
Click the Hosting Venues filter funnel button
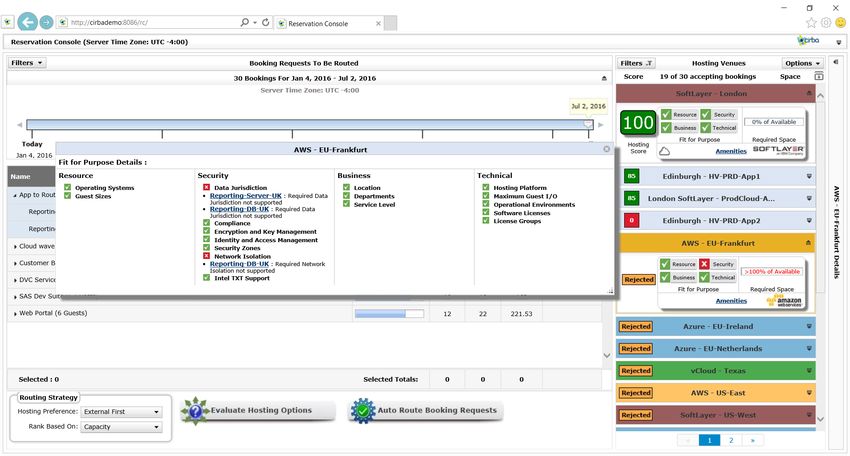(x=636, y=63)
